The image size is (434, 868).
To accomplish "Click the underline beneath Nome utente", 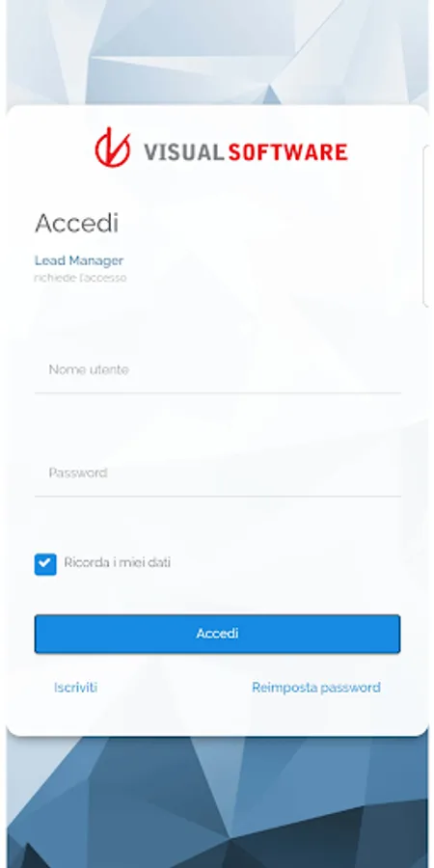I will pyautogui.click(x=218, y=393).
